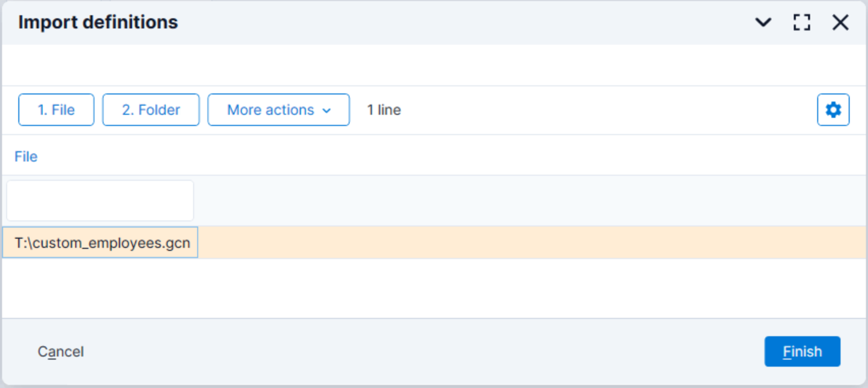Open the More actions dropdown
The height and width of the screenshot is (388, 868).
click(x=278, y=110)
